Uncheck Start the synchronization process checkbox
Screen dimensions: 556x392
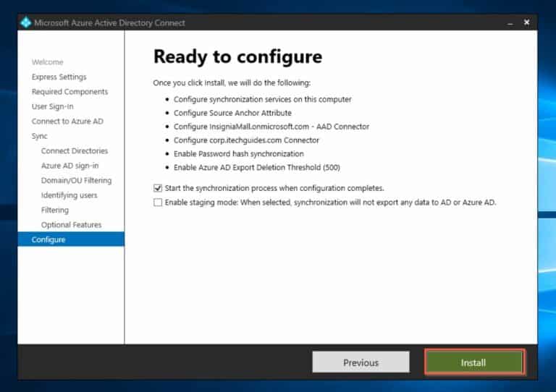pos(158,188)
